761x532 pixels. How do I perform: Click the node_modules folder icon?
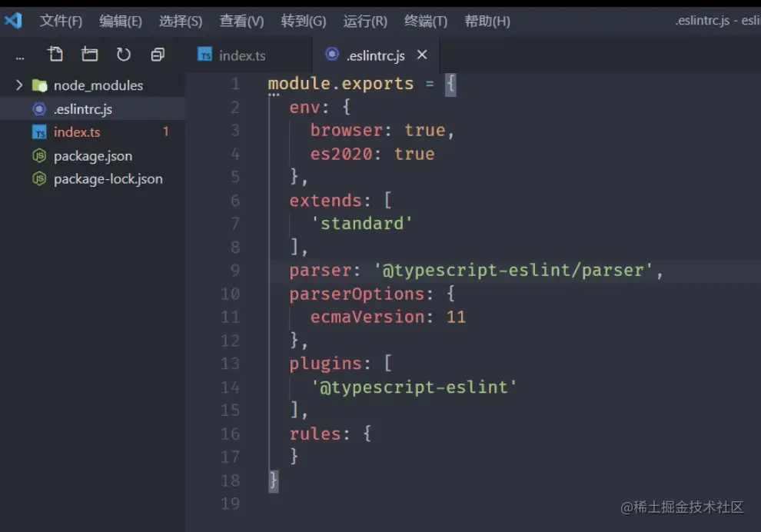(x=39, y=85)
